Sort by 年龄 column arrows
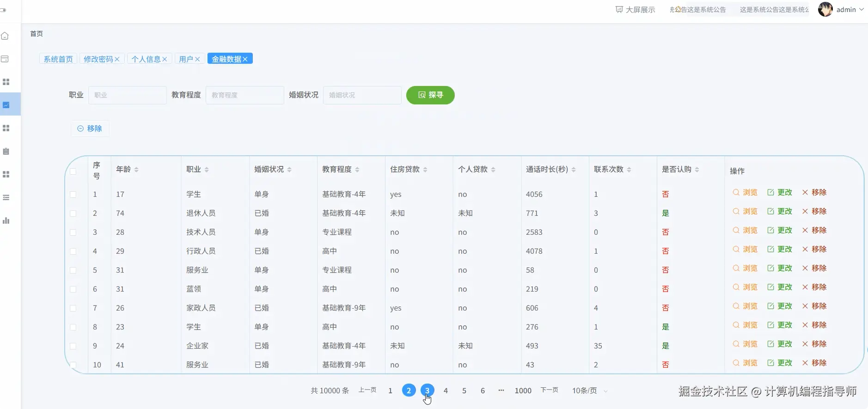The width and height of the screenshot is (868, 409). (136, 170)
